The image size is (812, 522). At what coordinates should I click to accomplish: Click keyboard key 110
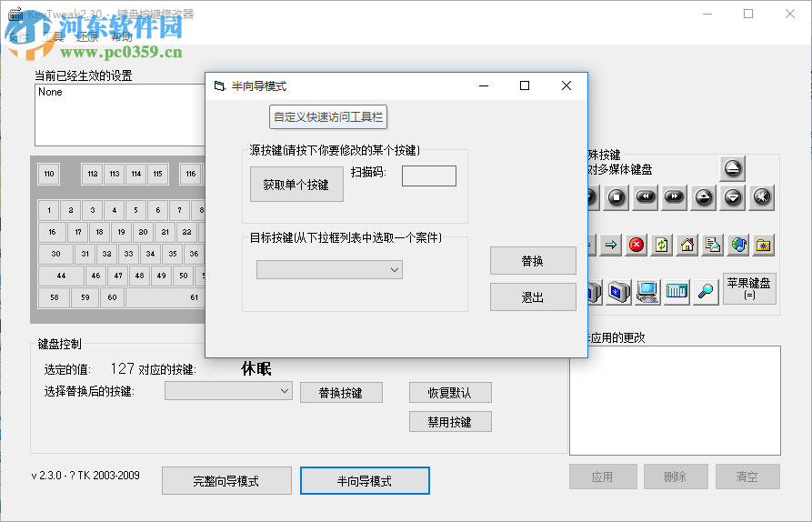(49, 174)
